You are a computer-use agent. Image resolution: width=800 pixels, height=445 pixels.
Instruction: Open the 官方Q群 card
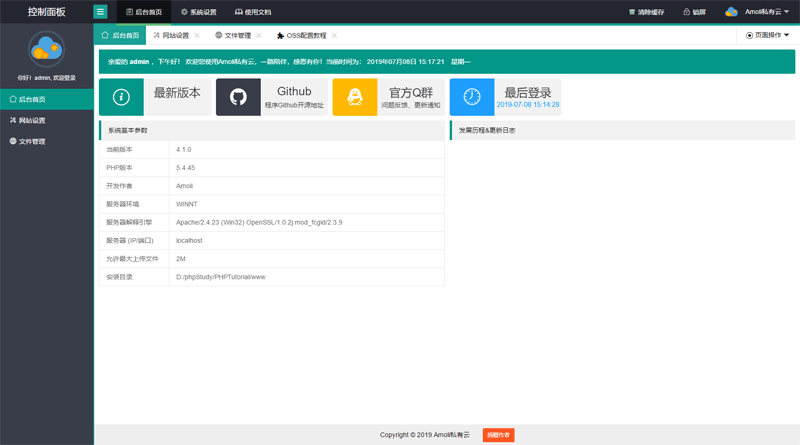click(411, 97)
